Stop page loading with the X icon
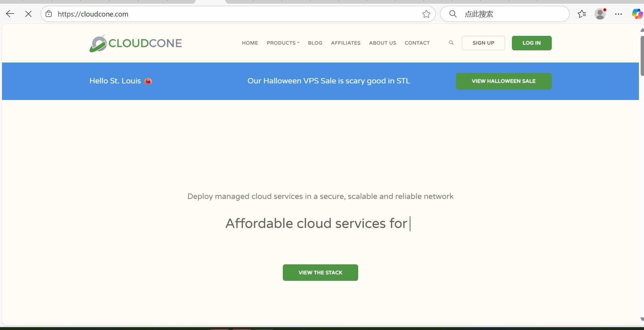 pyautogui.click(x=28, y=14)
